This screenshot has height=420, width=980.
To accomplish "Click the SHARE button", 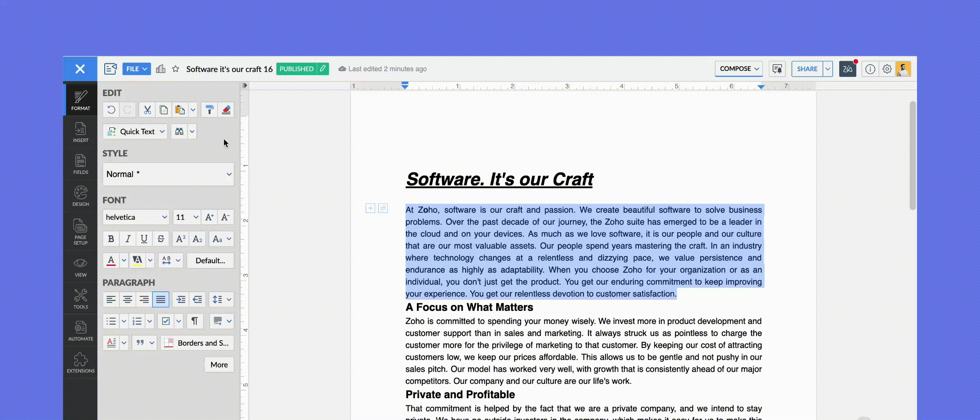I will pyautogui.click(x=807, y=69).
